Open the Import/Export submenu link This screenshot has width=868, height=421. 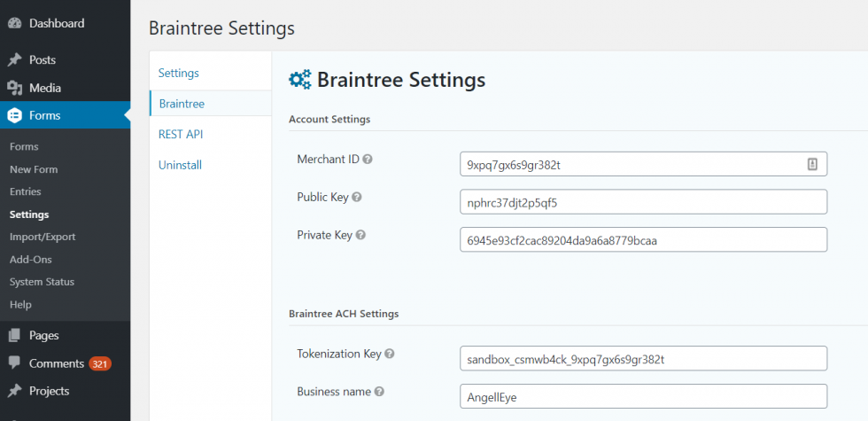click(43, 237)
